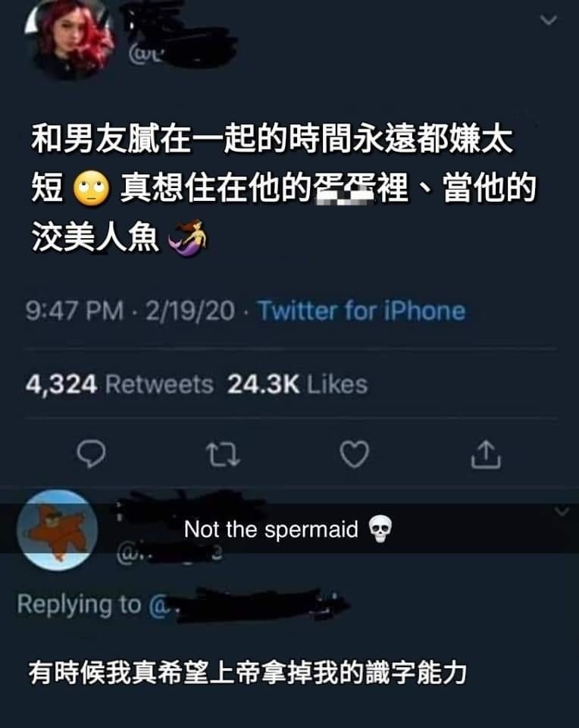
Task: Open the starfish avatar of the replier
Action: click(57, 530)
